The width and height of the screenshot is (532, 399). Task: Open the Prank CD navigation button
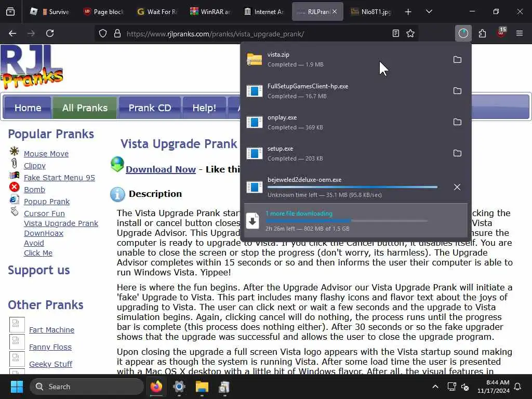coord(150,108)
